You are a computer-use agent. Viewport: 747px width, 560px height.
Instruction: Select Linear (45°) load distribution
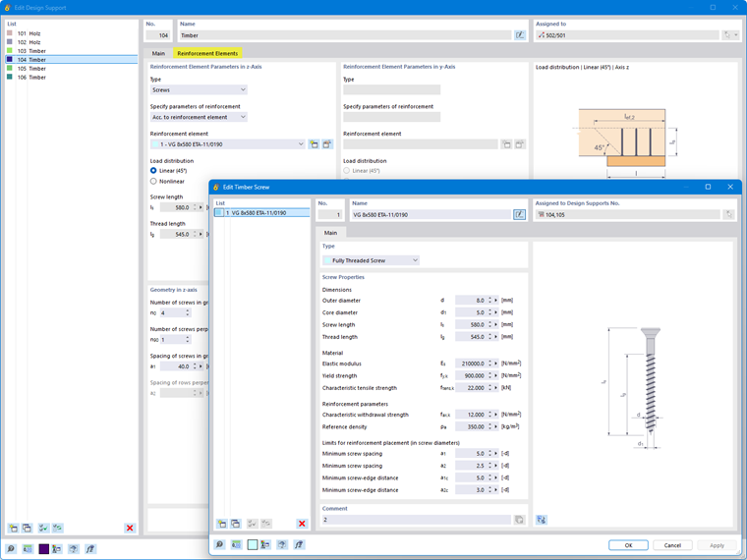pyautogui.click(x=168, y=171)
